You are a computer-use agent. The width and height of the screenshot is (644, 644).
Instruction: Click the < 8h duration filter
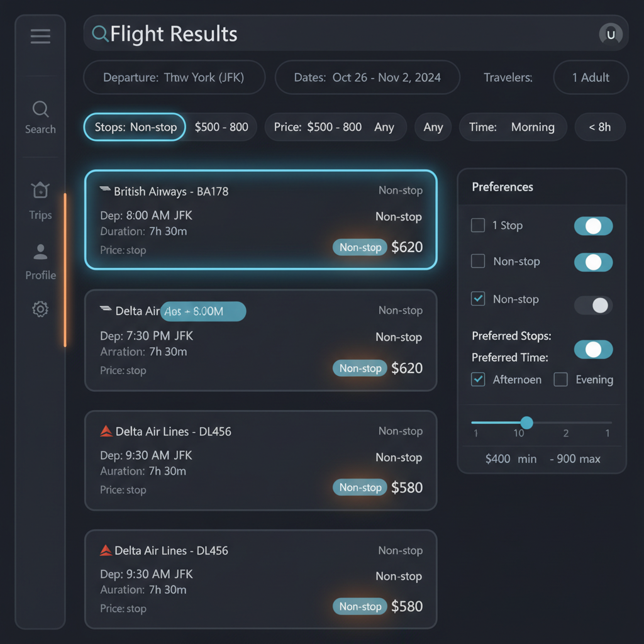pyautogui.click(x=599, y=127)
